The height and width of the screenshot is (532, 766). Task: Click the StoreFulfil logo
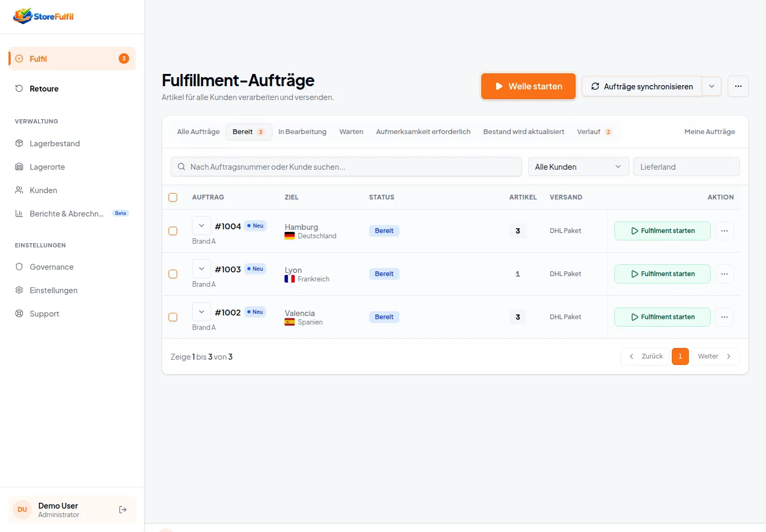(x=43, y=16)
